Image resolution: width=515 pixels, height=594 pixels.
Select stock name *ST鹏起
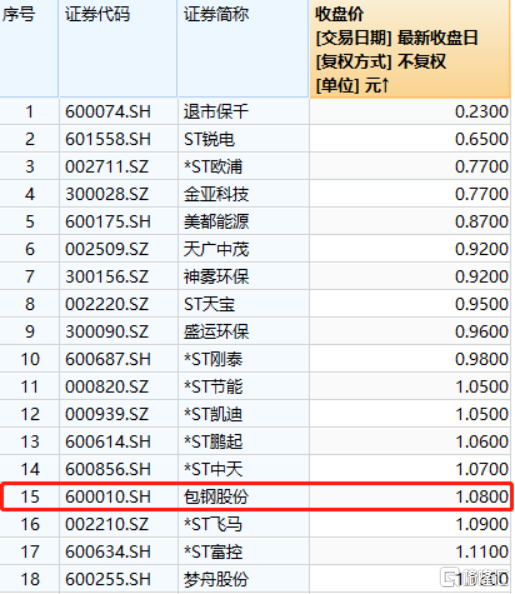tap(213, 442)
